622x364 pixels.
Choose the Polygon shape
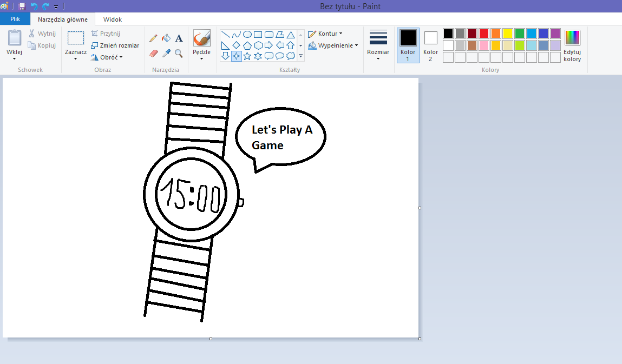coord(280,35)
